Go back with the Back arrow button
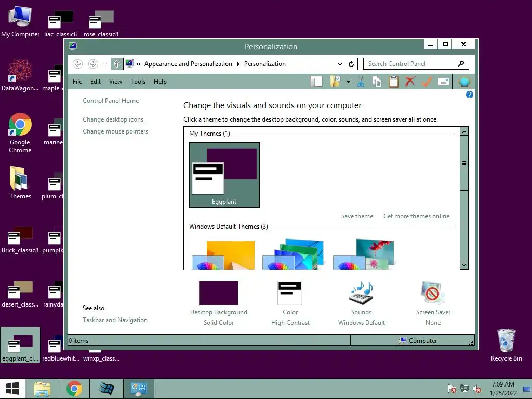This screenshot has width=532, height=399. pyautogui.click(x=78, y=64)
